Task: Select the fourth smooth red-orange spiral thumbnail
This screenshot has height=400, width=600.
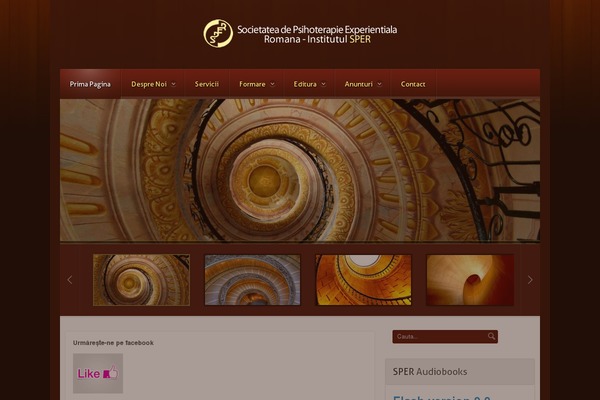Action: point(470,280)
